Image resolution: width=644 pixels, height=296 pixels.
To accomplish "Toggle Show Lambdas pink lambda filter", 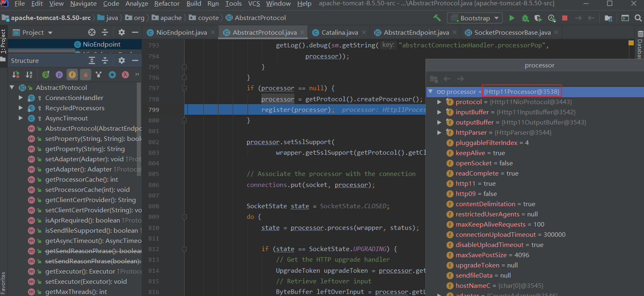I will point(125,74).
